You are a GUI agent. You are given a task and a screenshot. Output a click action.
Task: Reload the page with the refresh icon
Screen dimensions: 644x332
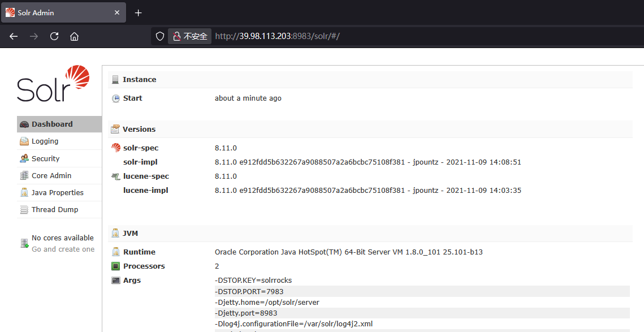54,36
